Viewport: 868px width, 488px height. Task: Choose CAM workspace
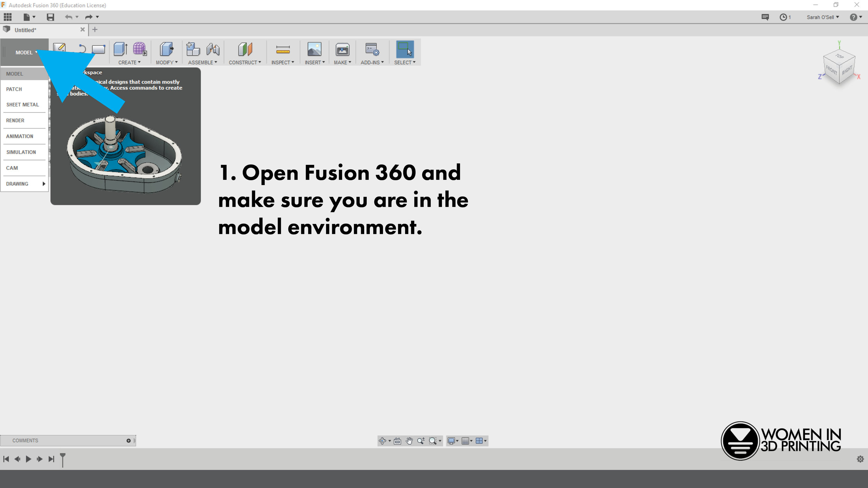[x=24, y=168]
